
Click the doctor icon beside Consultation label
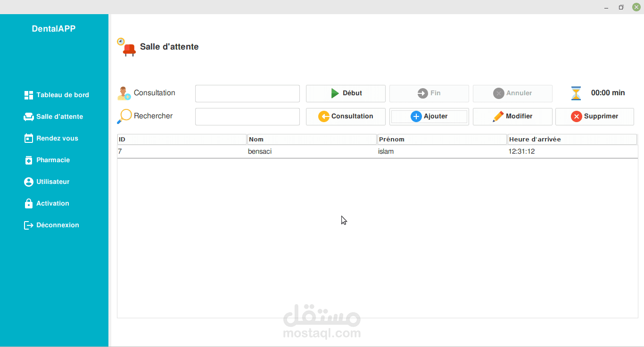coord(124,93)
